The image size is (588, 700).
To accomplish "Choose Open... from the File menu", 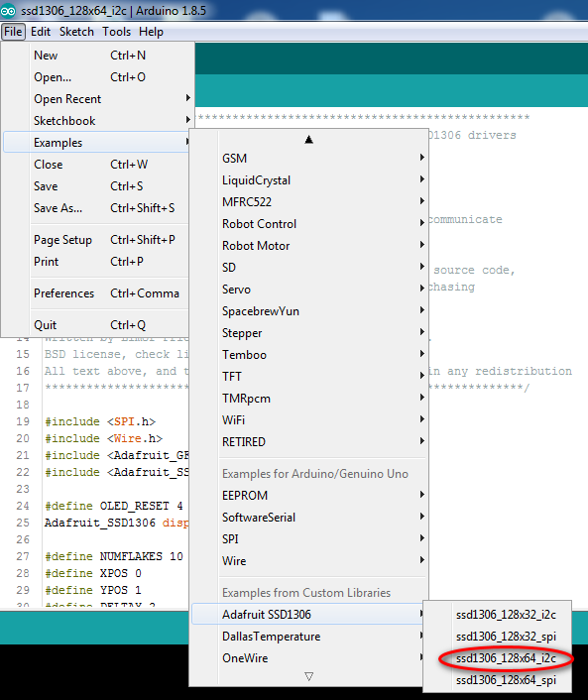I will [x=98, y=77].
